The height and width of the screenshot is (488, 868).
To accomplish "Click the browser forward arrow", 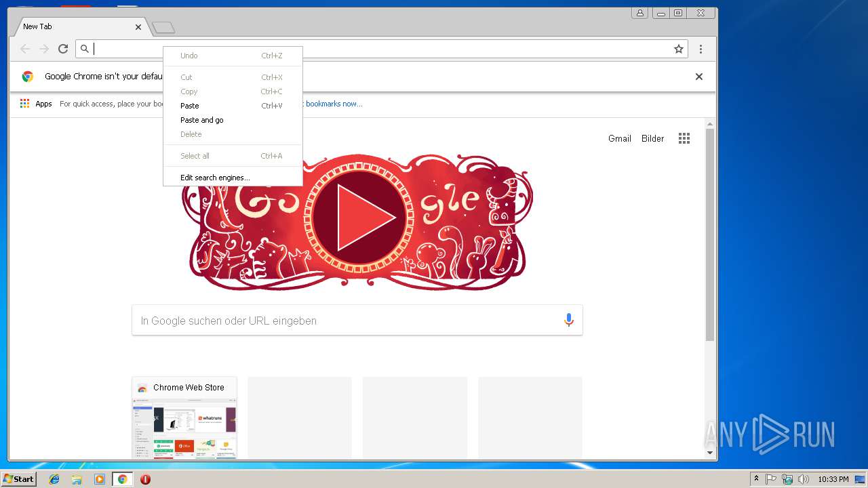I will click(44, 49).
